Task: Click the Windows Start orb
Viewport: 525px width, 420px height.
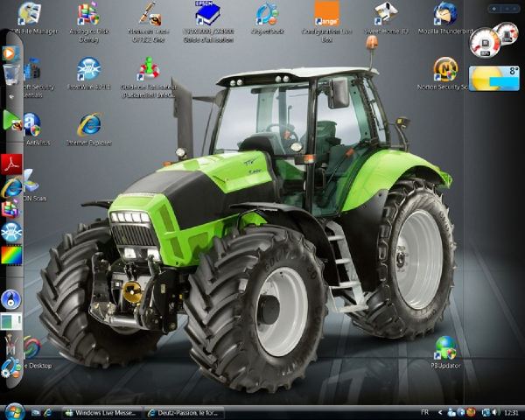Action: (14, 411)
